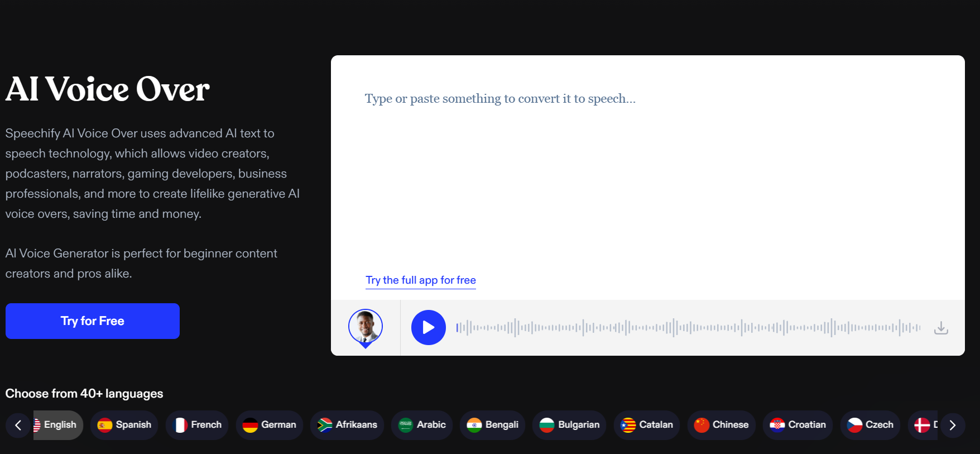Play the voice over audio preview
The image size is (980, 454).
[x=428, y=327]
